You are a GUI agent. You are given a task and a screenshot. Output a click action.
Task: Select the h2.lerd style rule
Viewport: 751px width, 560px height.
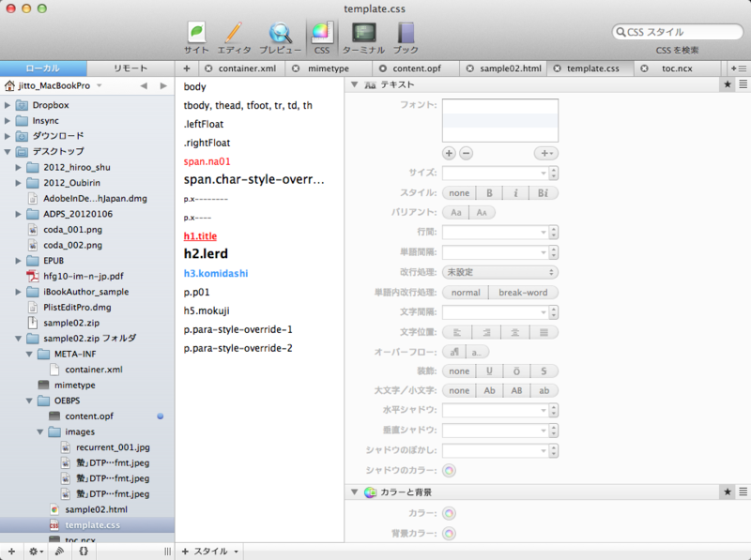pyautogui.click(x=206, y=253)
